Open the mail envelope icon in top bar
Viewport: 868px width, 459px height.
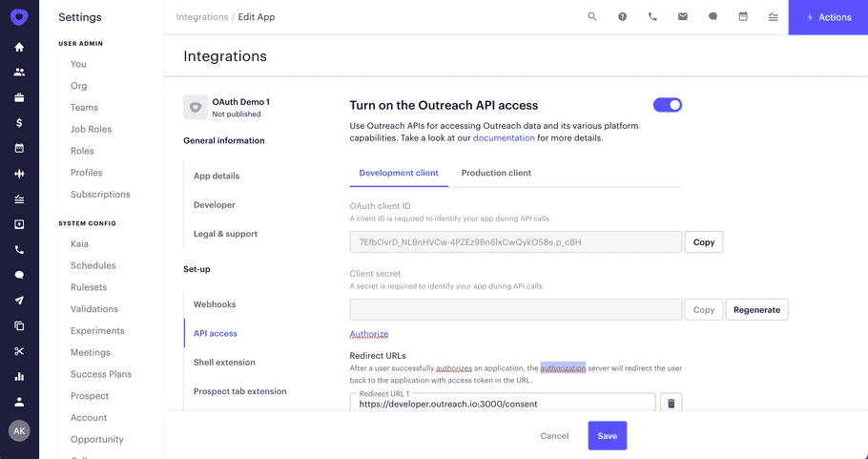[683, 17]
